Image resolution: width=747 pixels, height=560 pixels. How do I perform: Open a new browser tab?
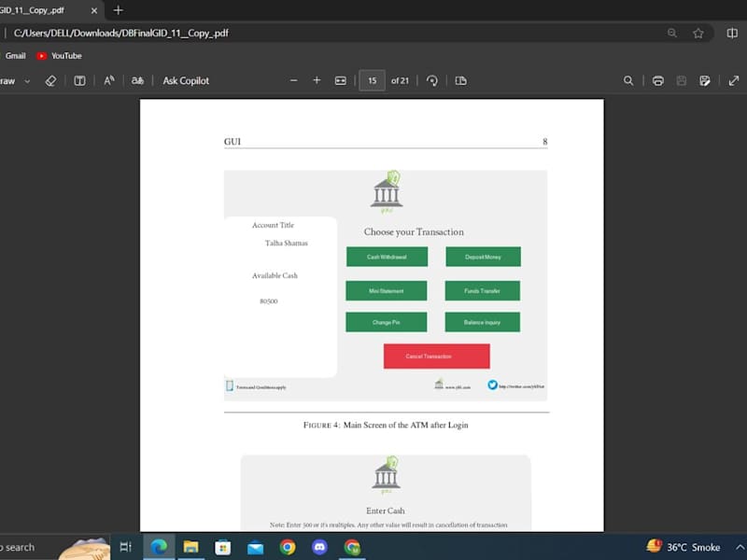(x=119, y=10)
